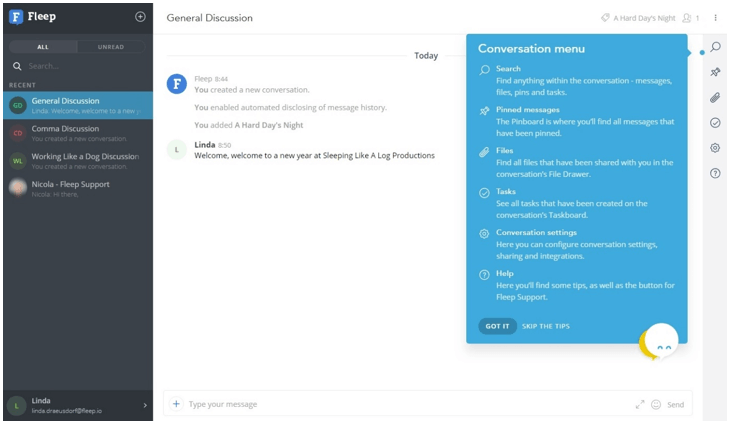Viewport: 732px width, 426px height.
Task: Click the sidebar search magnifier icon
Action: [17, 66]
